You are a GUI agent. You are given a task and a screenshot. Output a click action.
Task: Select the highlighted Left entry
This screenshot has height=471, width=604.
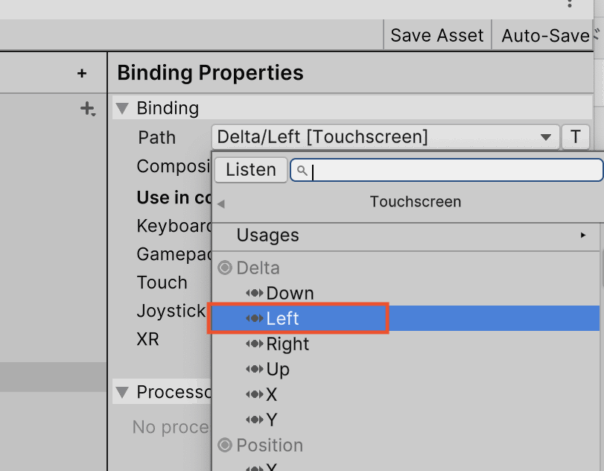tap(406, 318)
